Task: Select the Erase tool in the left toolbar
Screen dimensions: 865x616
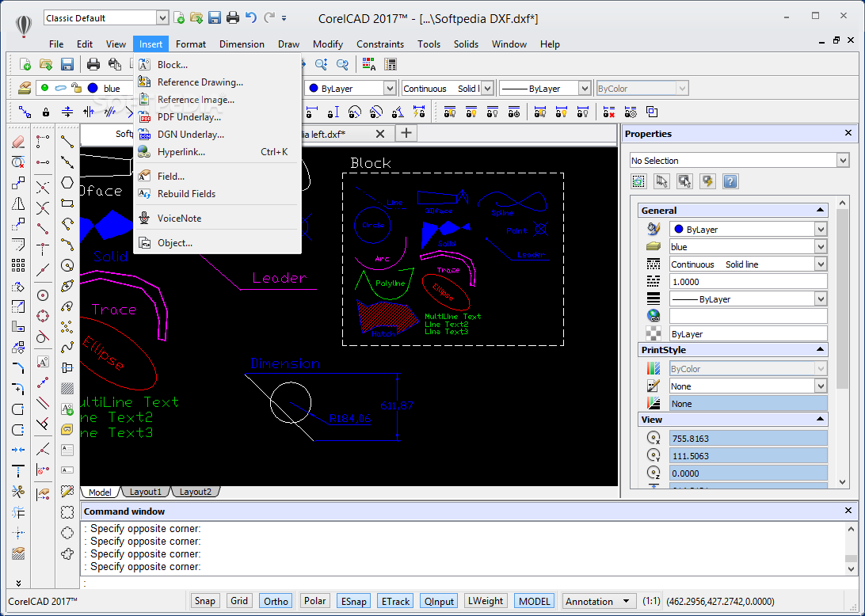Action: [18, 142]
